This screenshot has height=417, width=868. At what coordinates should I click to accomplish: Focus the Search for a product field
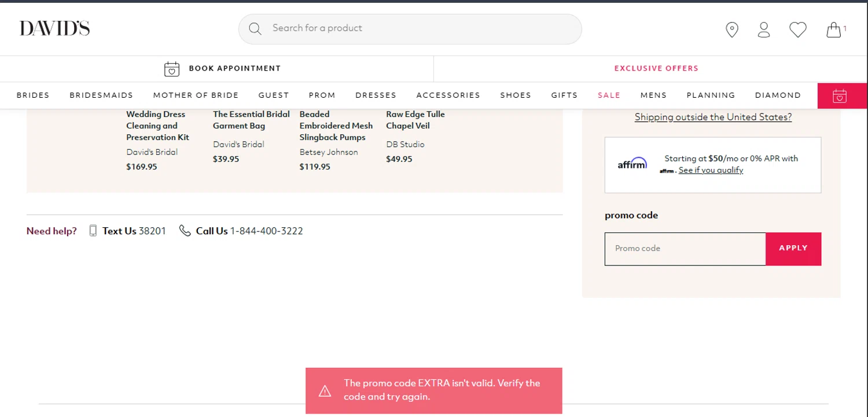tap(410, 29)
